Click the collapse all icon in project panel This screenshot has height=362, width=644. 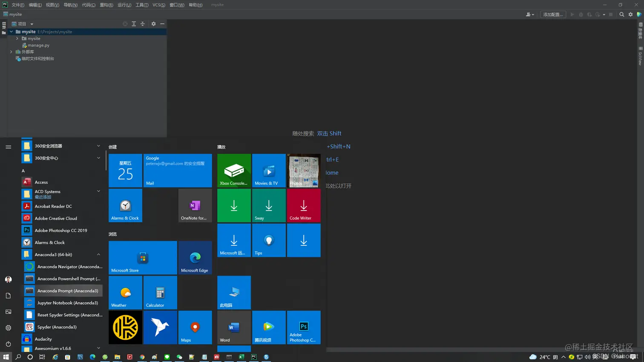[x=143, y=24]
